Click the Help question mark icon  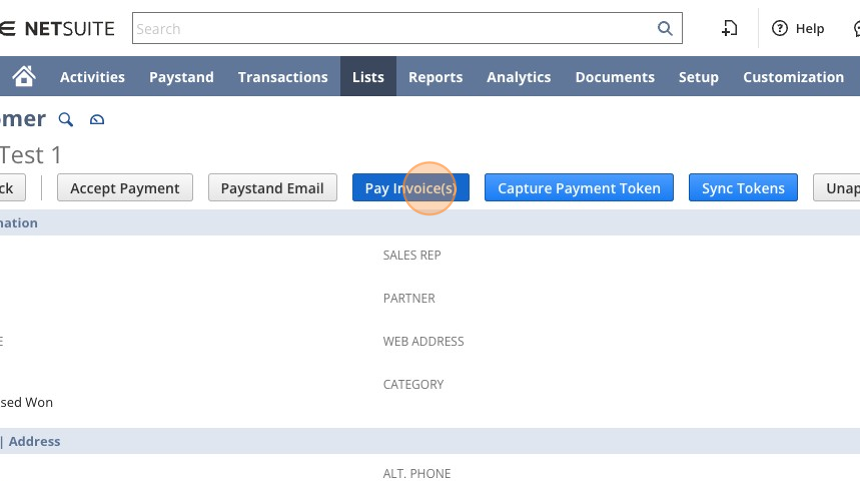pyautogui.click(x=779, y=29)
